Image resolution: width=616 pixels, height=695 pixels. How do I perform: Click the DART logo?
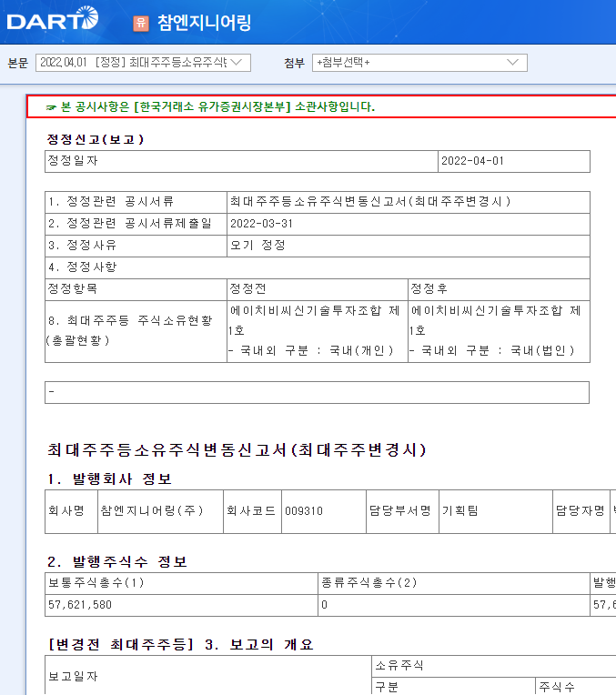pos(53,18)
